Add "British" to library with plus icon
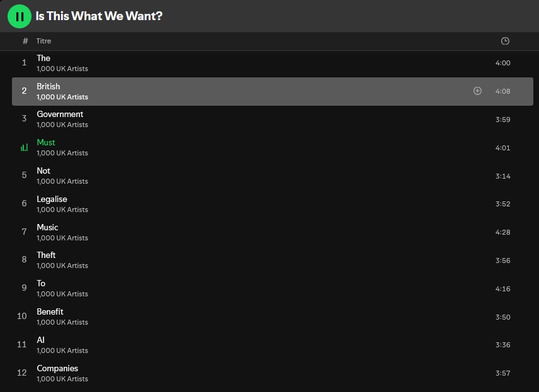Image resolution: width=539 pixels, height=392 pixels. click(x=477, y=91)
